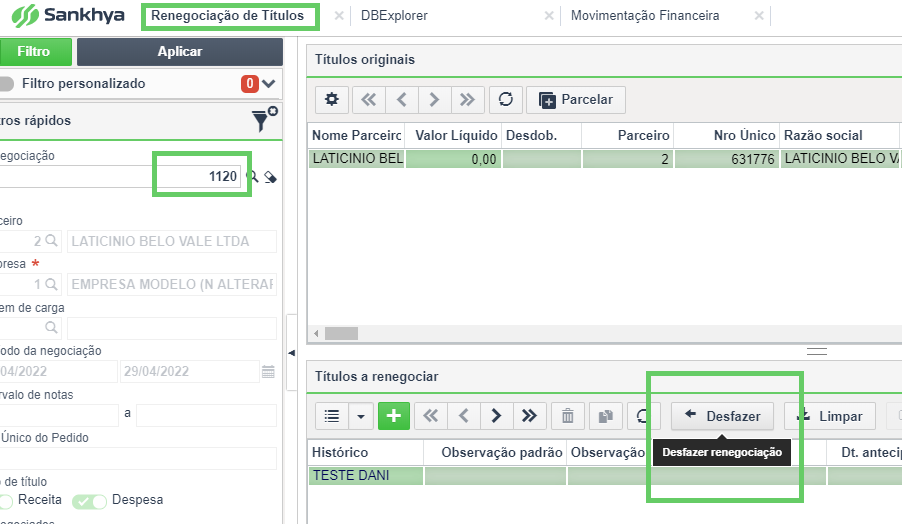Screen dimensions: 902x524
Task: Close the Renegociação de Títulos tab
Action: tap(339, 16)
